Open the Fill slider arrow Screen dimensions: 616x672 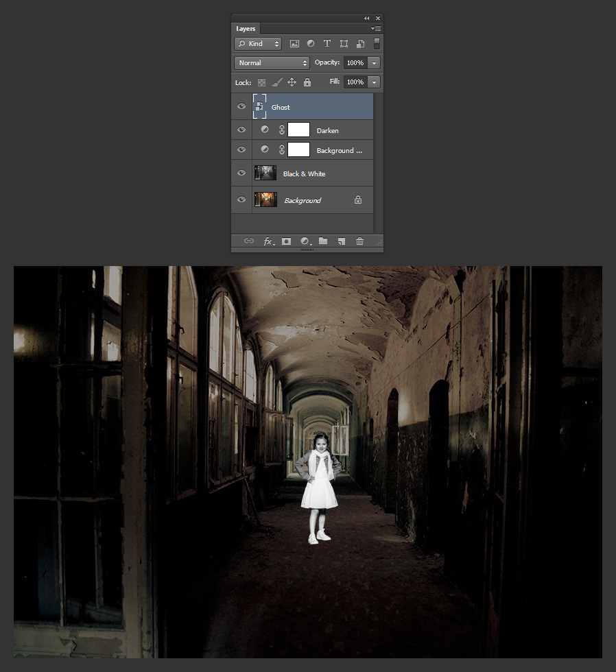click(x=375, y=82)
